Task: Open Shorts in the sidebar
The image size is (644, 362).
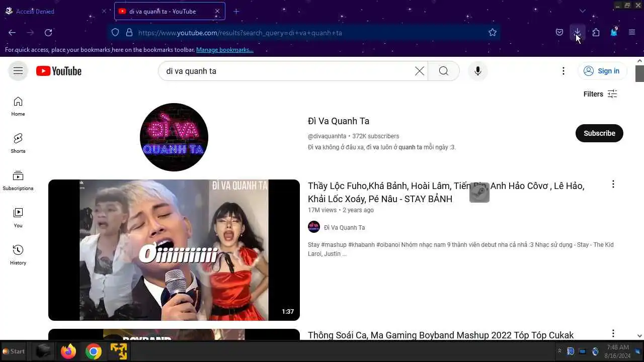Action: click(x=18, y=143)
